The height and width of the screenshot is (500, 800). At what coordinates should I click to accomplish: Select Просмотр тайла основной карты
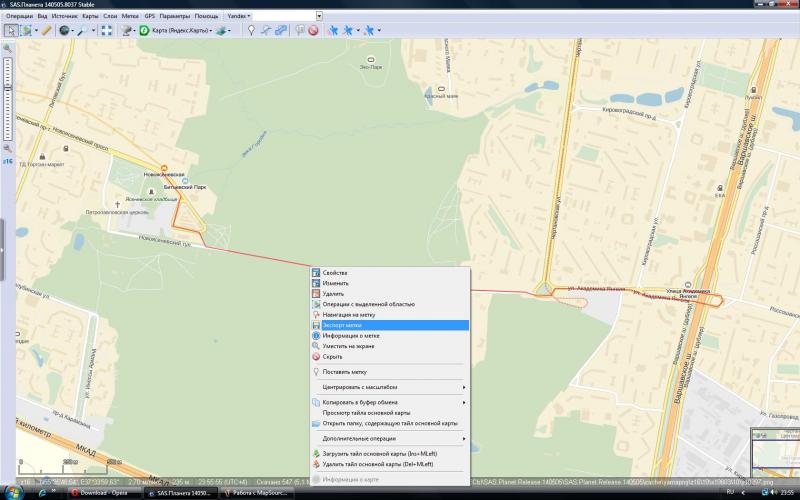(x=390, y=413)
